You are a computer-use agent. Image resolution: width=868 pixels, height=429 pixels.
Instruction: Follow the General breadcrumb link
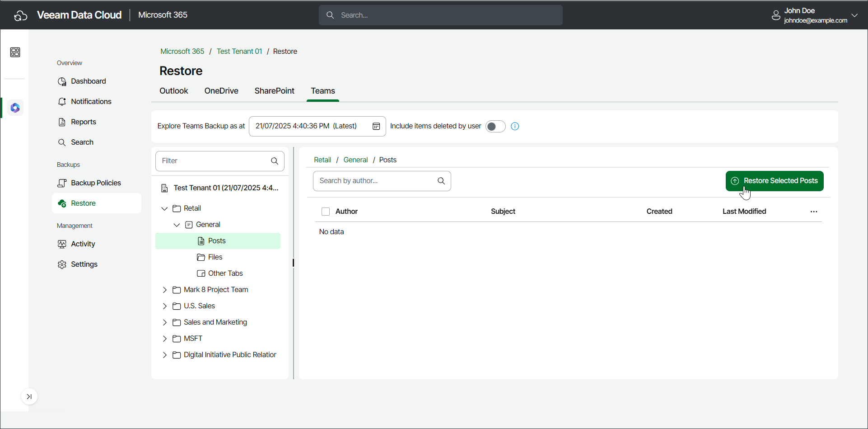pos(355,160)
